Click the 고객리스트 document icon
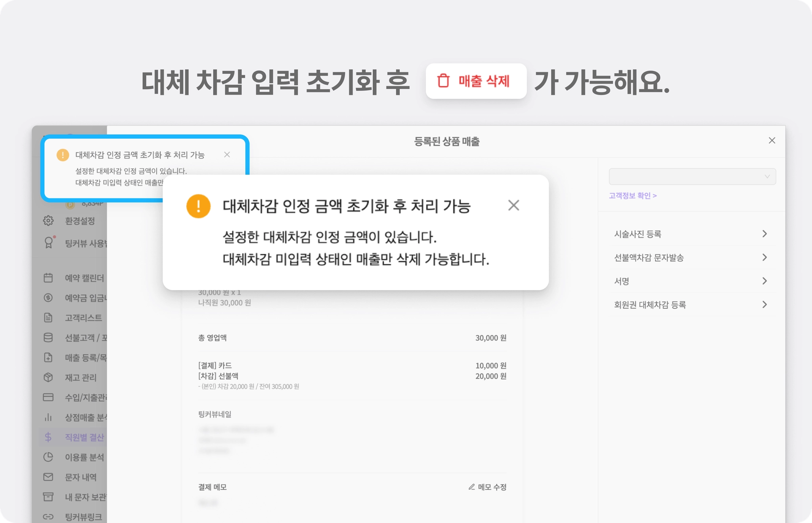812x523 pixels. 48,317
